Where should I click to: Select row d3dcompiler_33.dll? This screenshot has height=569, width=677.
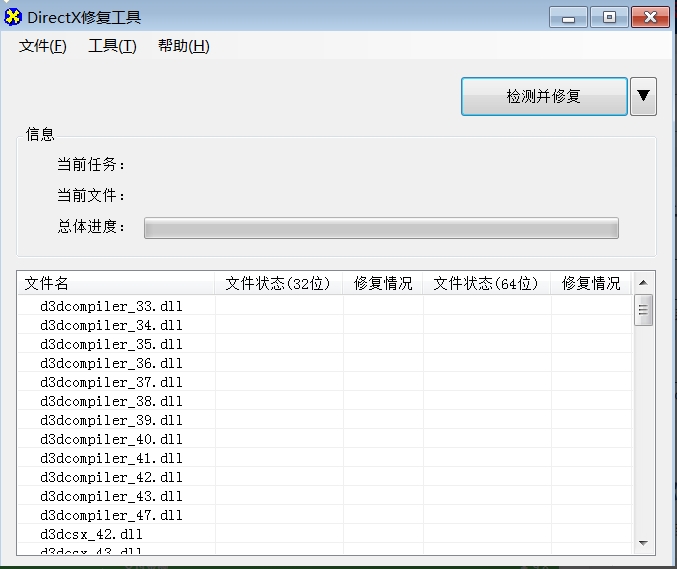pos(325,306)
